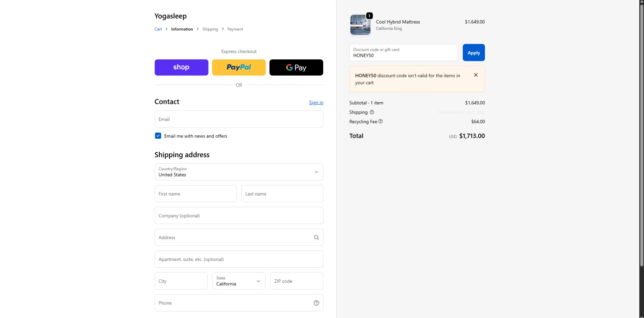Click the Express checkout heading
The width and height of the screenshot is (644, 318).
239,52
